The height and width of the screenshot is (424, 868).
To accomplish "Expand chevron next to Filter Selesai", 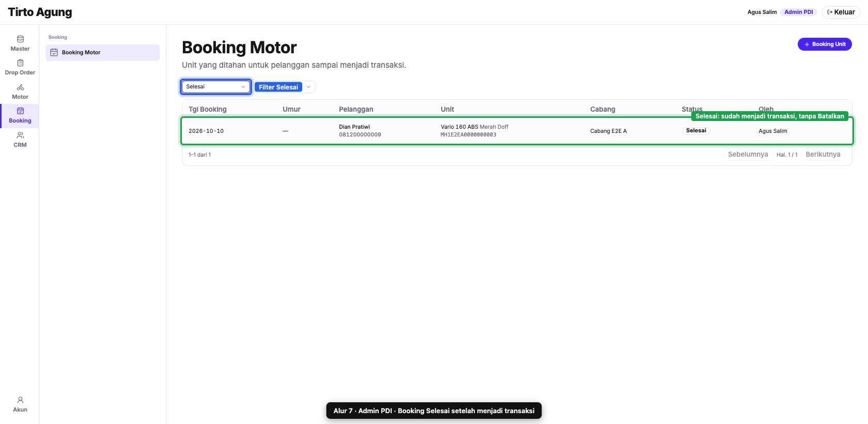I will (308, 87).
